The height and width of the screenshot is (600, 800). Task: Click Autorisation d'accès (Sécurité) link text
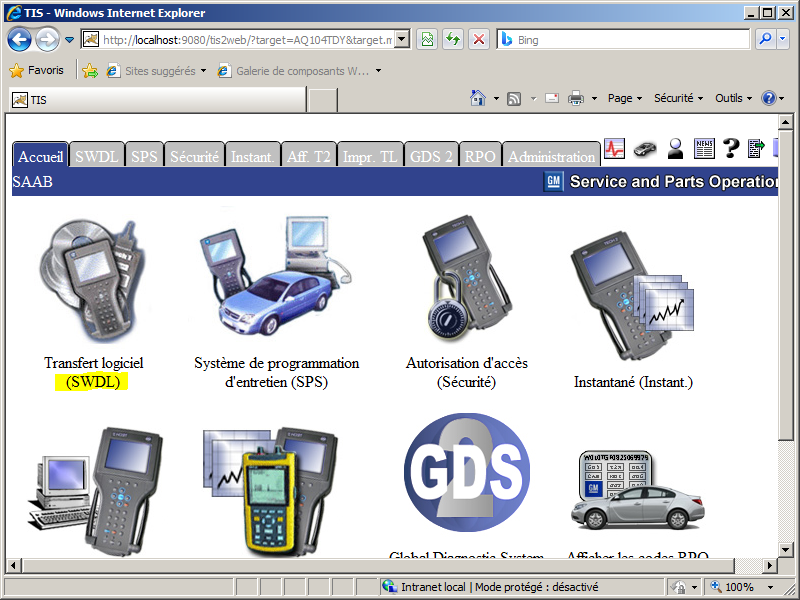pyautogui.click(x=466, y=372)
